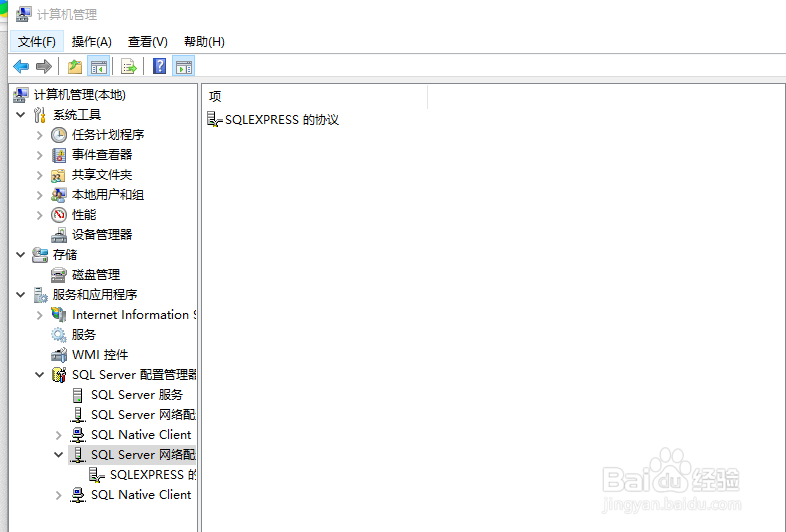The width and height of the screenshot is (786, 532).
Task: Click the 系统工具 tools icon
Action: point(40,115)
